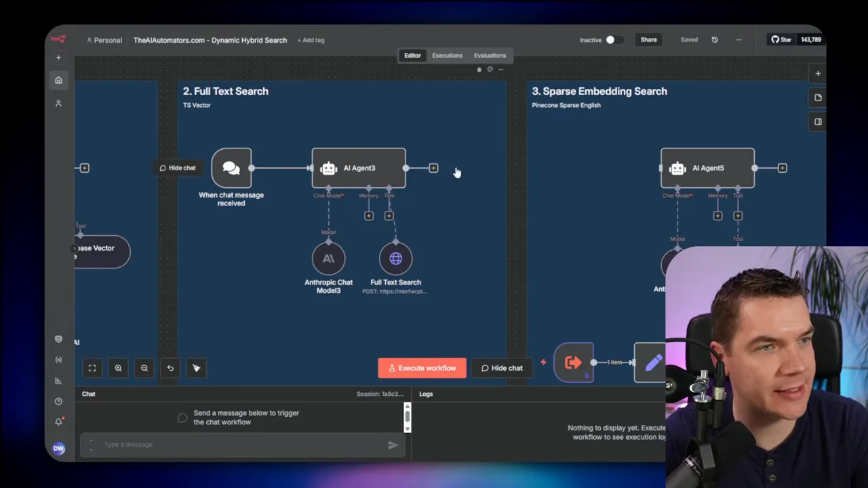868x488 pixels.
Task: Open the three-dot workflow options menu
Action: click(738, 40)
